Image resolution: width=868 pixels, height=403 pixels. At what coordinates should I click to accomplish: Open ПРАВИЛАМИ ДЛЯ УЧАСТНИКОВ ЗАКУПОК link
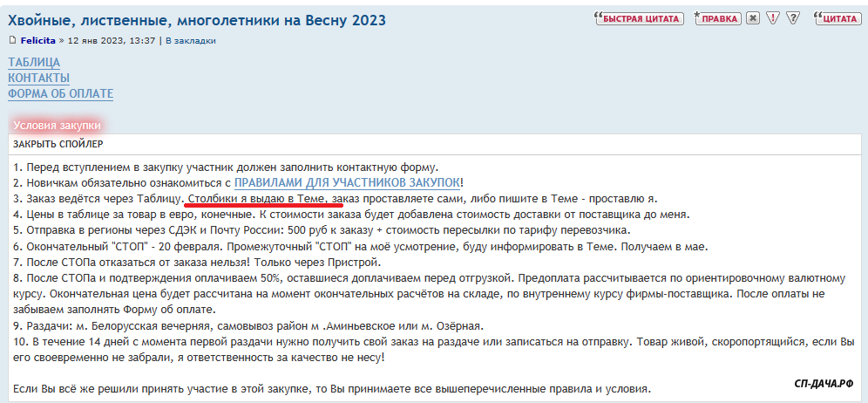[347, 182]
